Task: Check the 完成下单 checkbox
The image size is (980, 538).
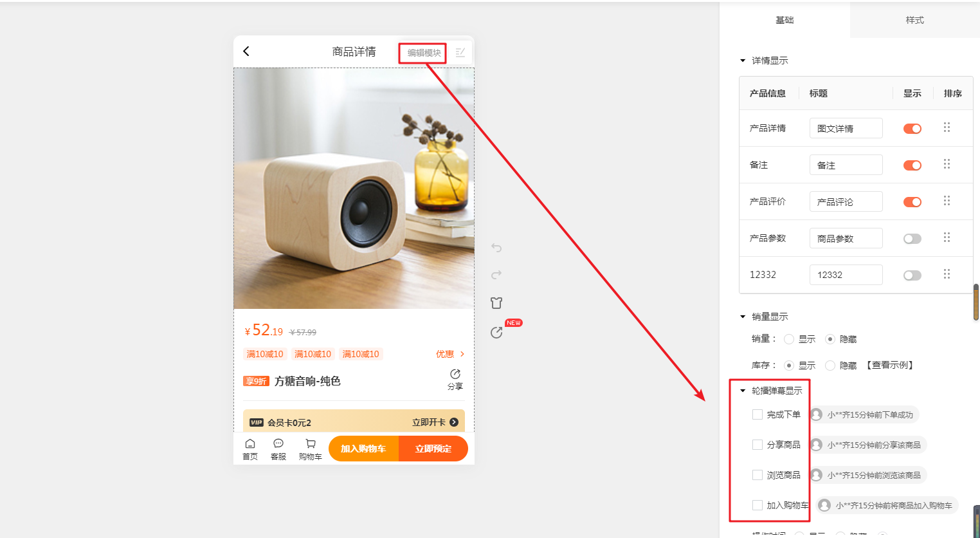Action: point(758,414)
